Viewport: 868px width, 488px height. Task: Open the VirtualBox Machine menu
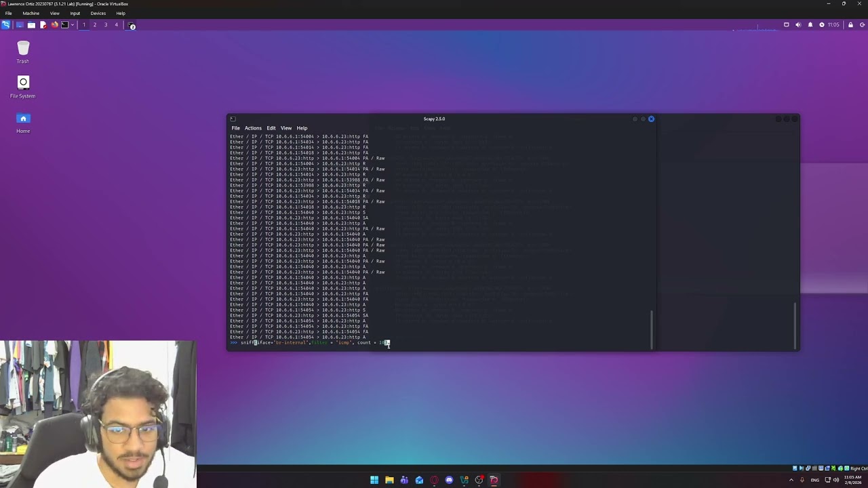click(x=31, y=14)
